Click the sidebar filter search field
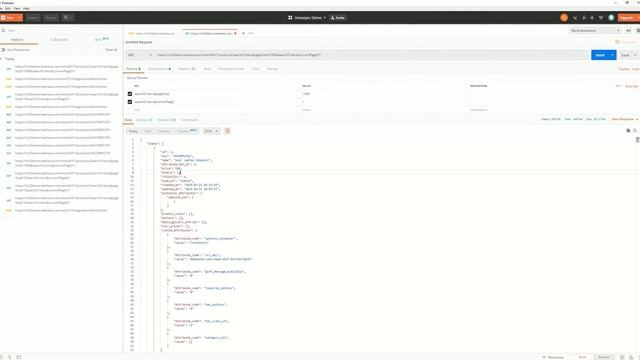Image resolution: width=640 pixels, height=360 pixels. (x=61, y=31)
